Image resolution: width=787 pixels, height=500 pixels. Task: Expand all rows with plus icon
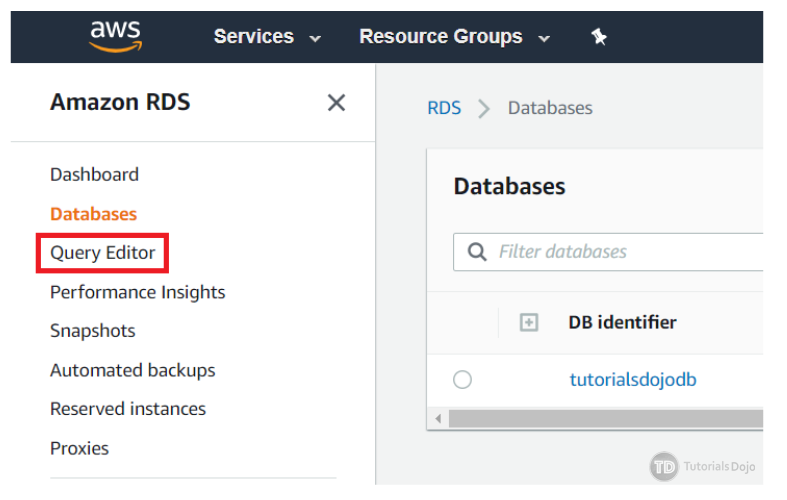pyautogui.click(x=529, y=322)
